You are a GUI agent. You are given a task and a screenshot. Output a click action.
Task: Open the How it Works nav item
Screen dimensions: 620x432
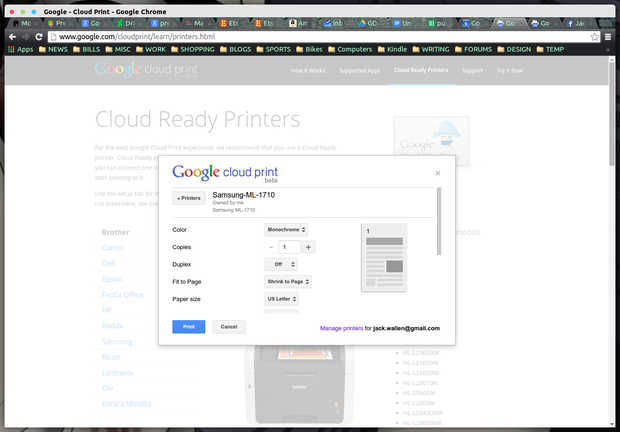[x=308, y=70]
